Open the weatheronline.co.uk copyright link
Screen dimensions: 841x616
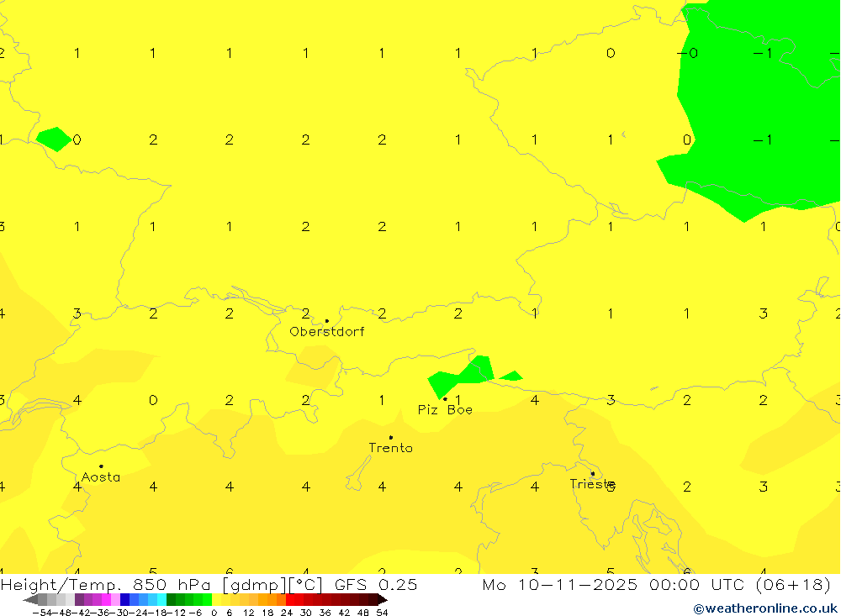coord(765,608)
